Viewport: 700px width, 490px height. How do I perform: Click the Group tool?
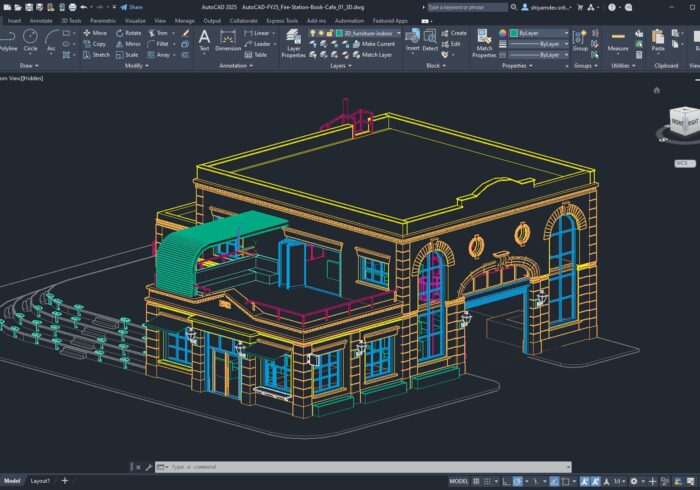[580, 40]
